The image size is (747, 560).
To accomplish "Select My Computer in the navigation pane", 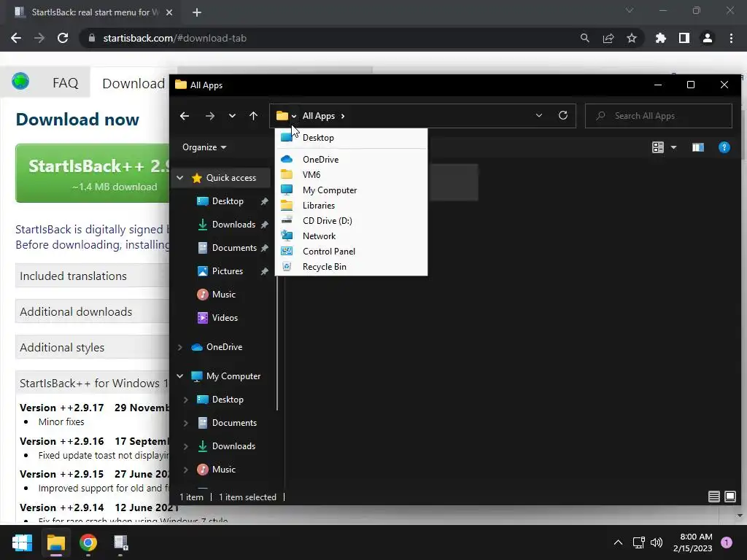I will click(233, 376).
